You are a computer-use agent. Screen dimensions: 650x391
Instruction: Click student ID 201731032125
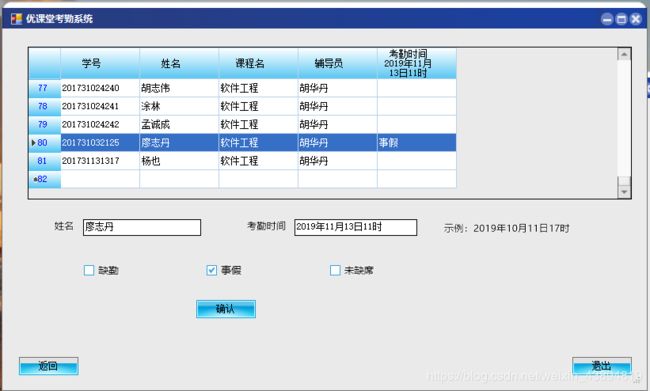(100, 143)
